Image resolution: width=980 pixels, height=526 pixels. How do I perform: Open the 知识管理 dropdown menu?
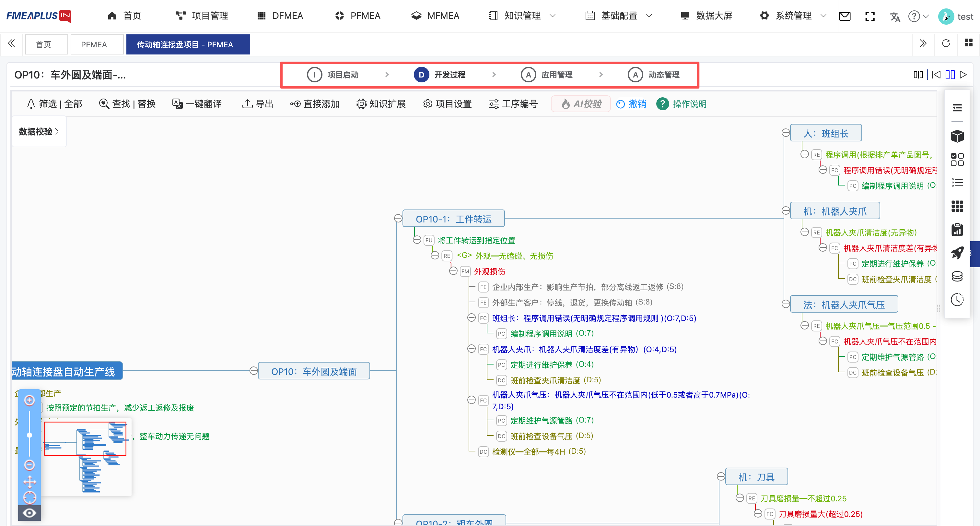click(522, 16)
